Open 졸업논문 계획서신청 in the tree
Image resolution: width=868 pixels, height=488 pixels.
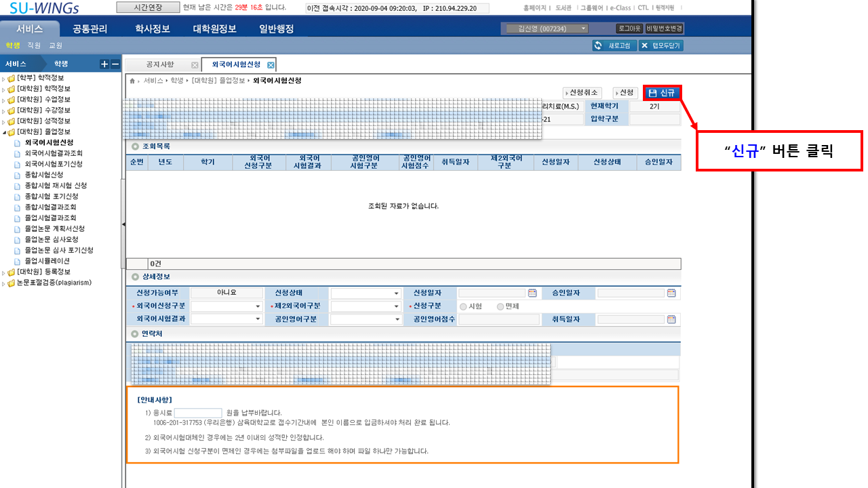pyautogui.click(x=55, y=229)
